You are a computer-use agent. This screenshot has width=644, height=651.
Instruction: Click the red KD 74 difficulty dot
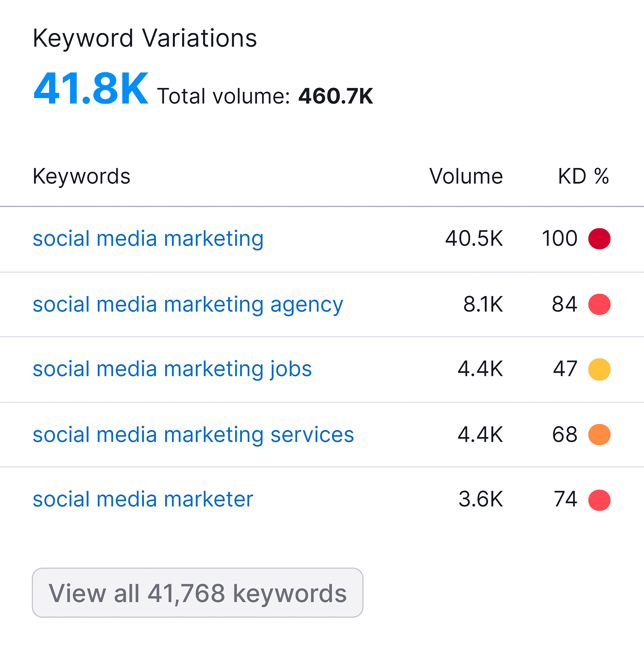pyautogui.click(x=599, y=500)
